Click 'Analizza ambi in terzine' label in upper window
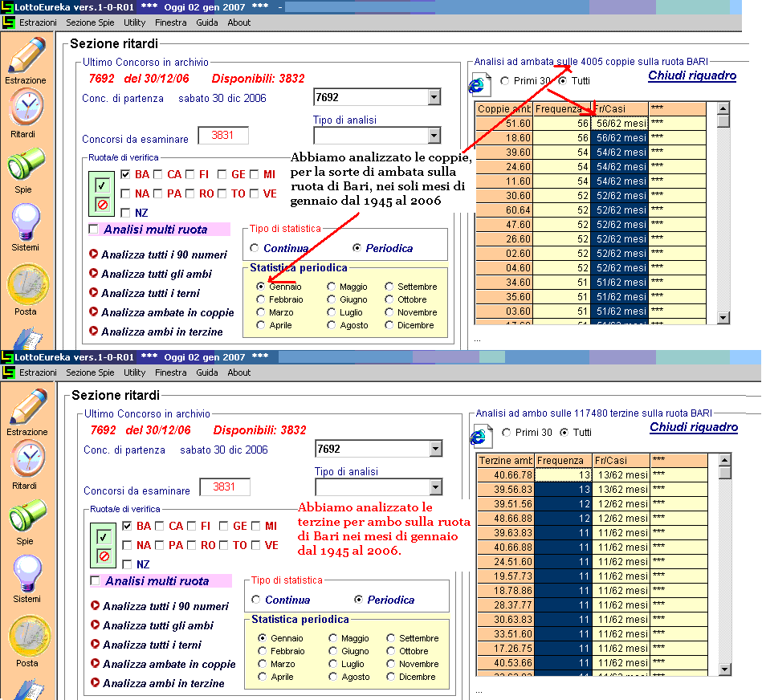The image size is (762, 700). click(162, 332)
